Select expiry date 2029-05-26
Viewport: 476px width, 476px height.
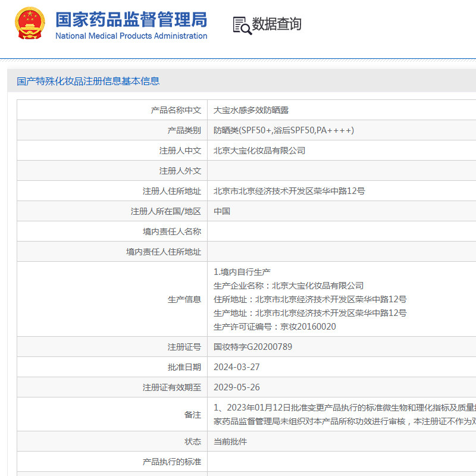click(237, 387)
